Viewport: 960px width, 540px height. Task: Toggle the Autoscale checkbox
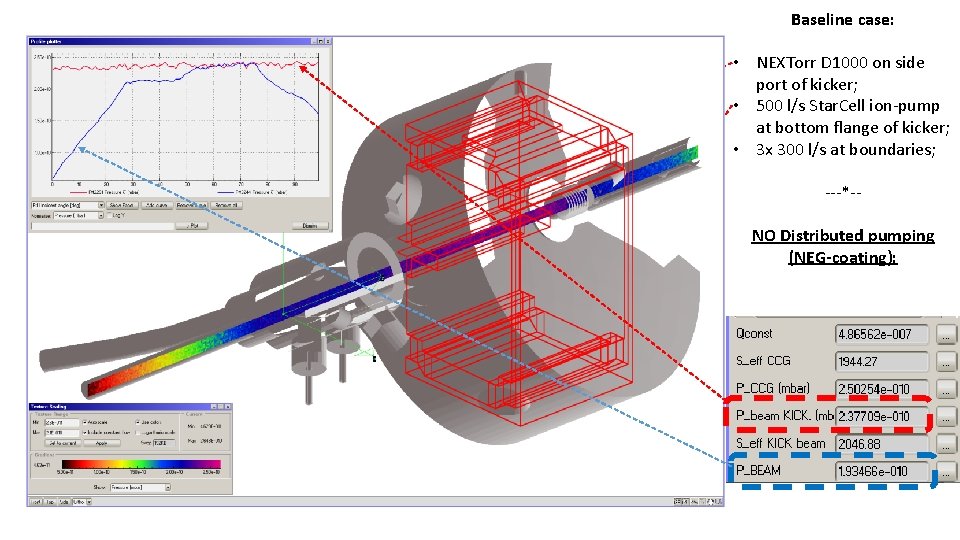coord(84,422)
